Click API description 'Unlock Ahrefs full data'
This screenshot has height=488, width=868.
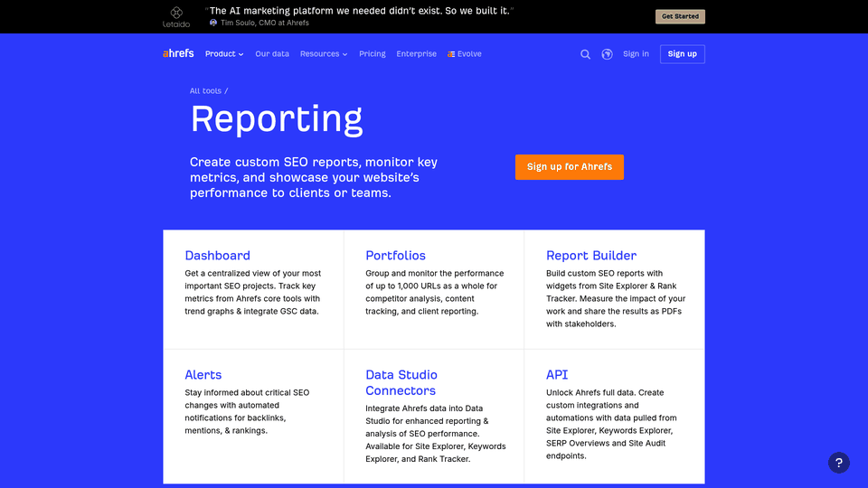pos(611,425)
